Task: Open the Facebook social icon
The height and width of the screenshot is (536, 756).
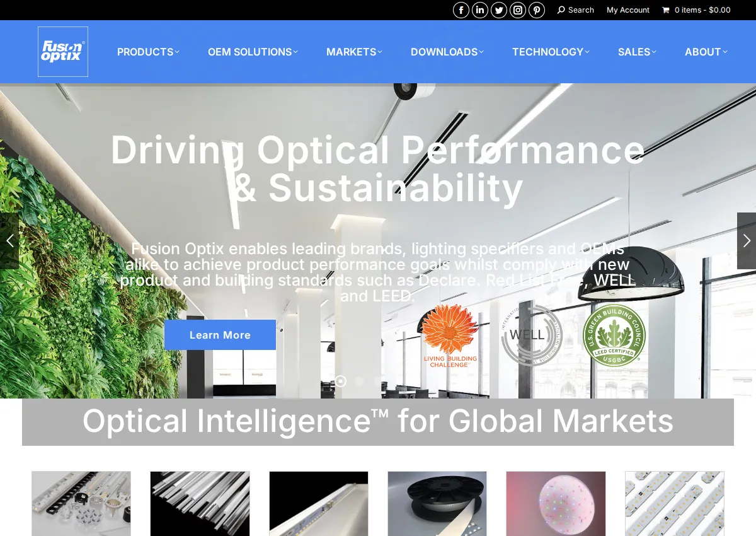Action: [x=461, y=10]
